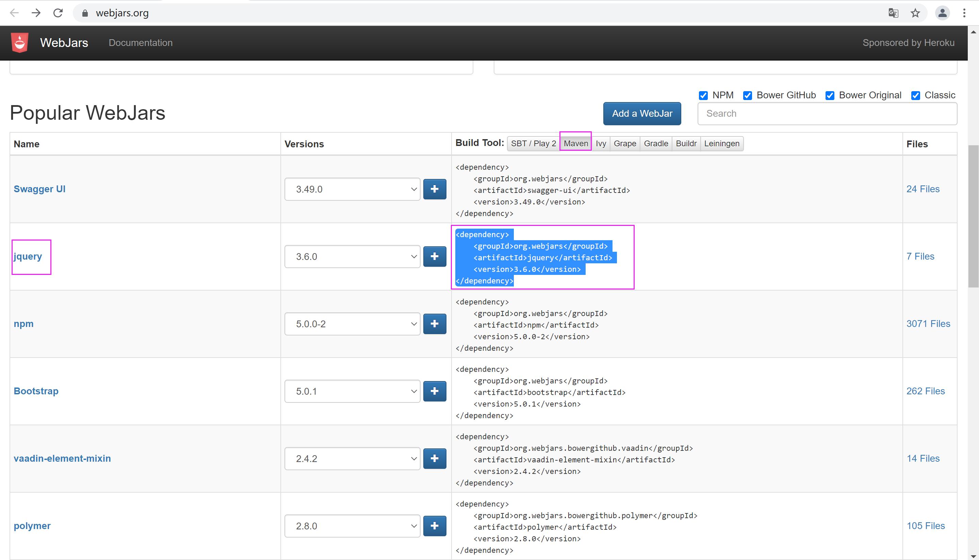Select the Gradle build tool
This screenshot has height=560, width=979.
click(656, 144)
